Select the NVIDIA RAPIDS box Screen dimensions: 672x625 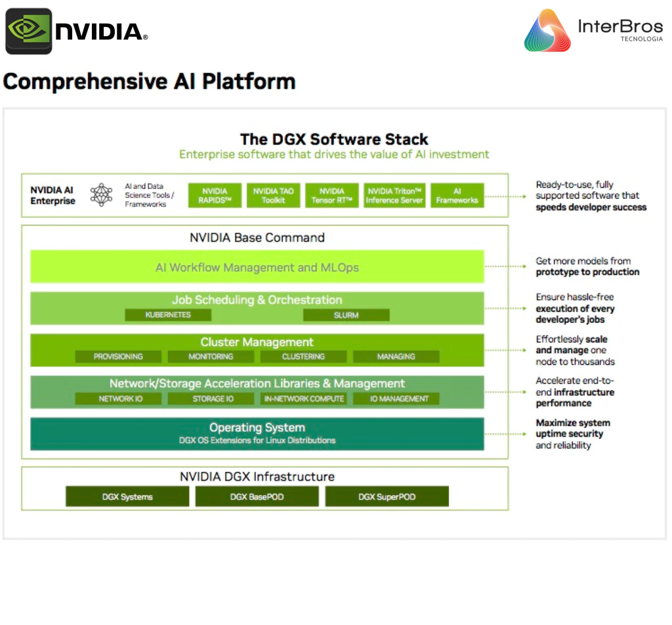pyautogui.click(x=215, y=196)
